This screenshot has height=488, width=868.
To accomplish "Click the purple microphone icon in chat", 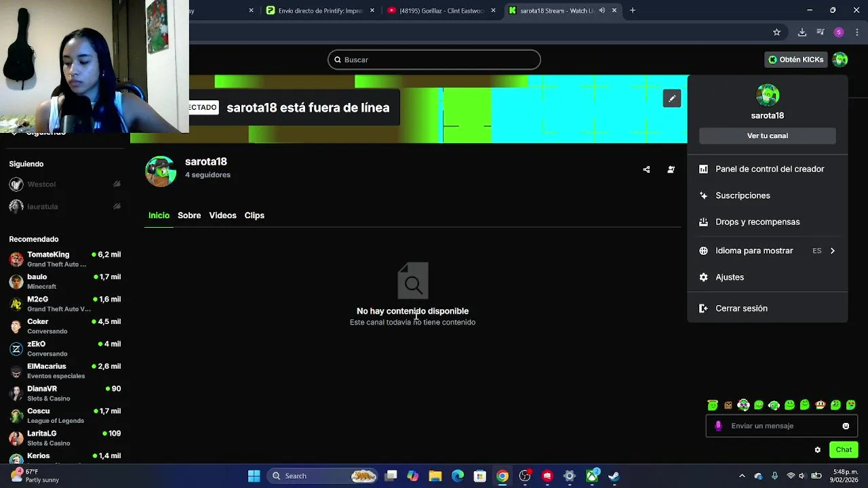I will coord(718,426).
